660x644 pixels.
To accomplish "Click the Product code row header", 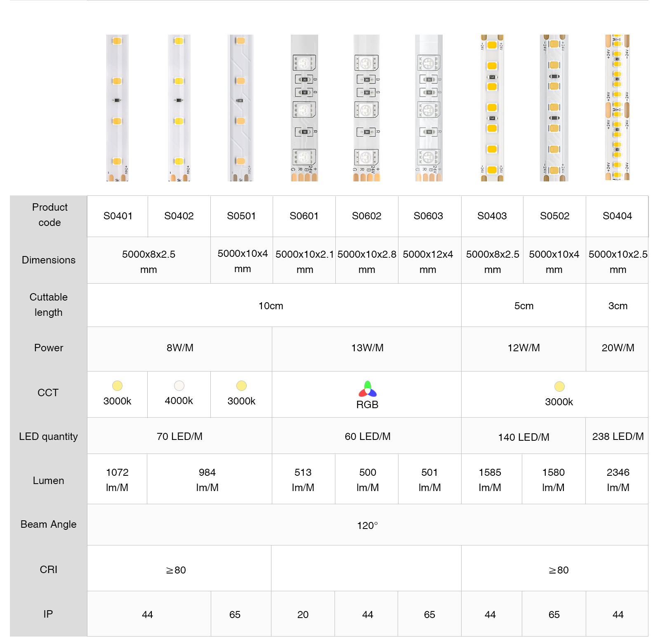I will [x=49, y=215].
